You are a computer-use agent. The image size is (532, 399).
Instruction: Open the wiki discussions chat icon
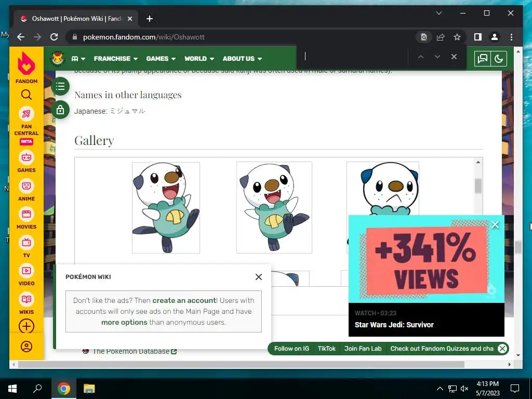483,59
